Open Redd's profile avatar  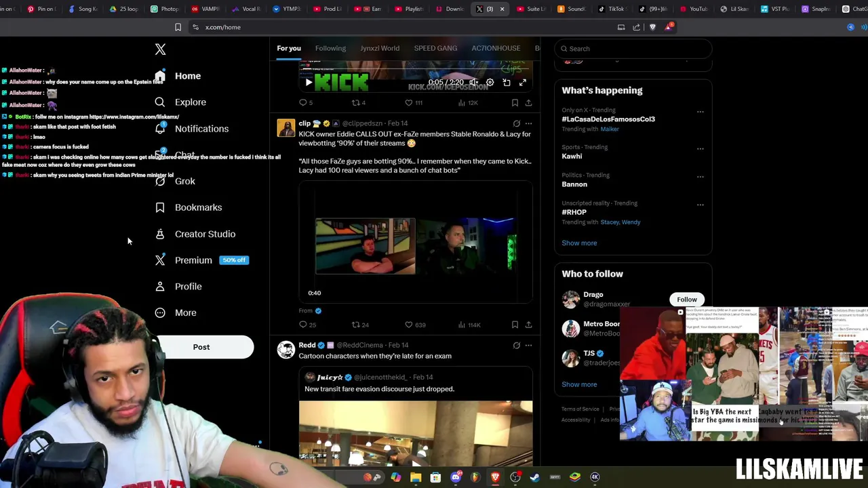286,350
